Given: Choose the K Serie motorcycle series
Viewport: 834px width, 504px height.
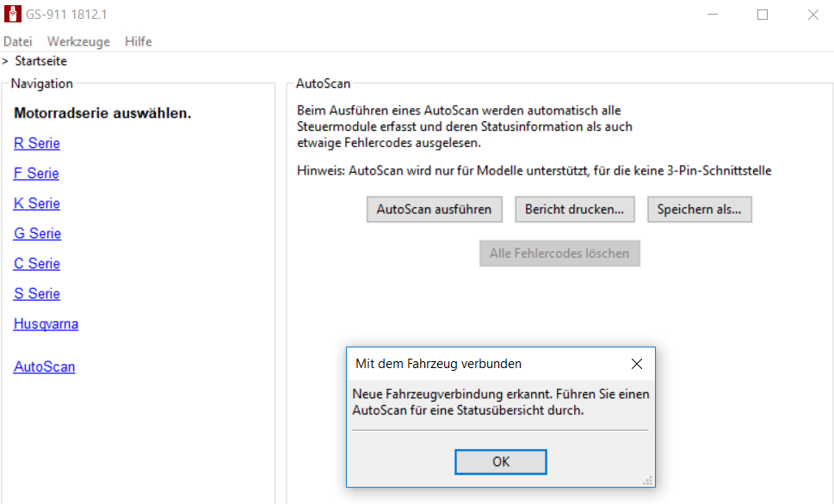Looking at the screenshot, I should coord(37,204).
